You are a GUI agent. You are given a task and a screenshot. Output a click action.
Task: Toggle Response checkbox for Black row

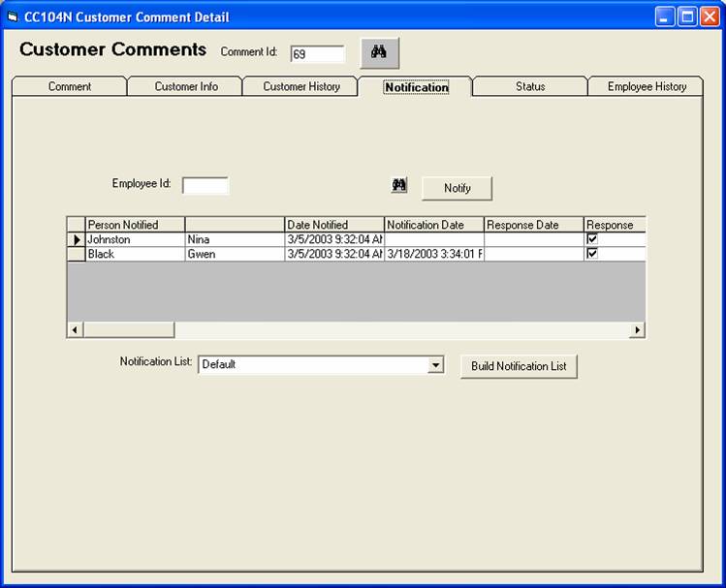click(592, 254)
